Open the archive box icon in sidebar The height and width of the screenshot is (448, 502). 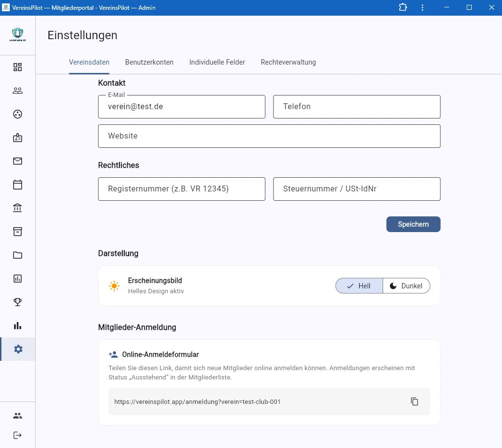[x=18, y=231]
